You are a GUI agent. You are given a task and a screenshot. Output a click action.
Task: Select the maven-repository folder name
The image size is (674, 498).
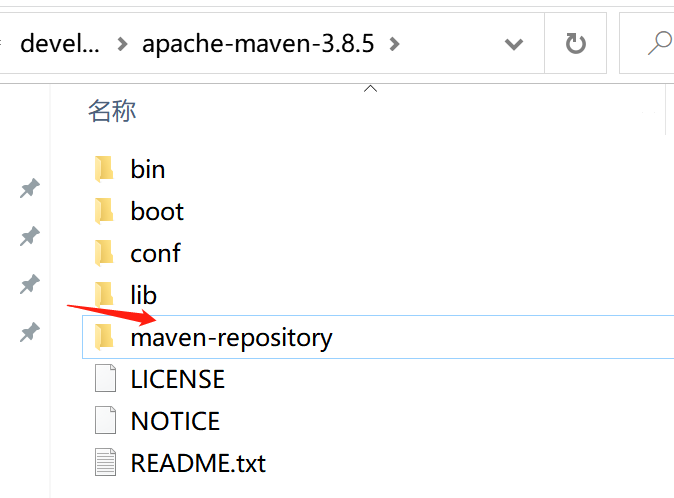231,338
